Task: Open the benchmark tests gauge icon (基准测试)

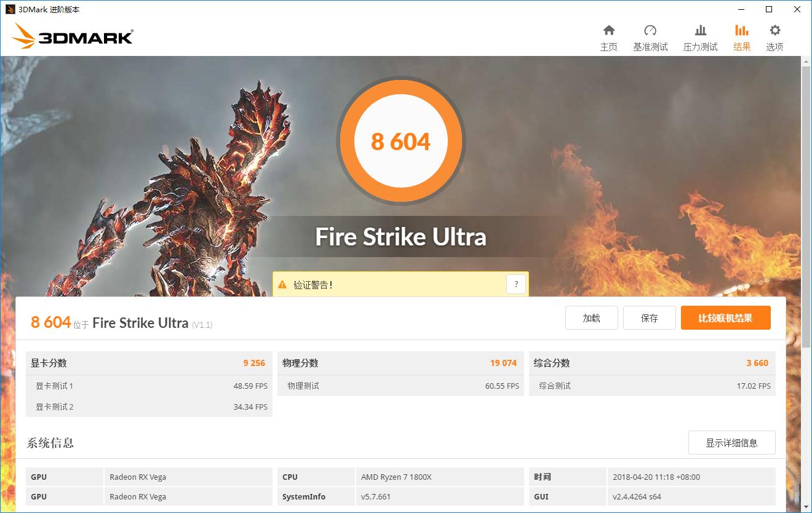Action: tap(650, 31)
